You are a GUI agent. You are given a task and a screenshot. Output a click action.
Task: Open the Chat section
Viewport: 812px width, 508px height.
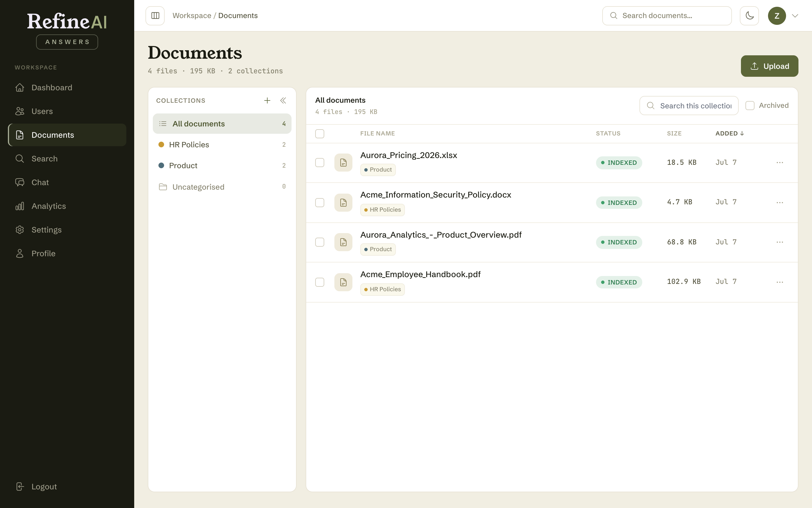tap(67, 182)
